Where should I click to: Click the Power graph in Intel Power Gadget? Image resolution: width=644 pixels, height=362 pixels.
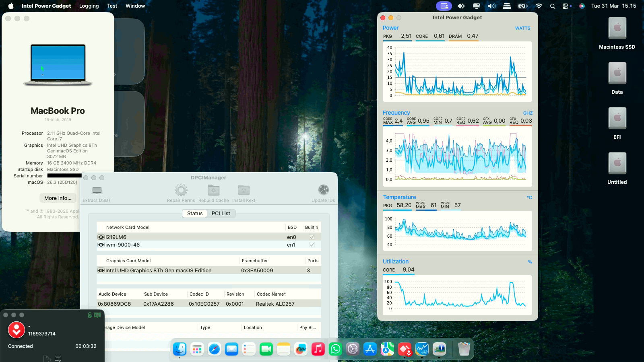pos(457,72)
